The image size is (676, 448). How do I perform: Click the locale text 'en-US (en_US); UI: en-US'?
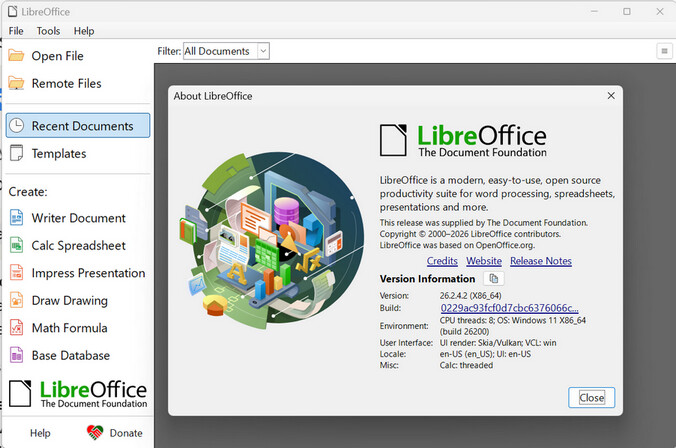[x=485, y=354]
